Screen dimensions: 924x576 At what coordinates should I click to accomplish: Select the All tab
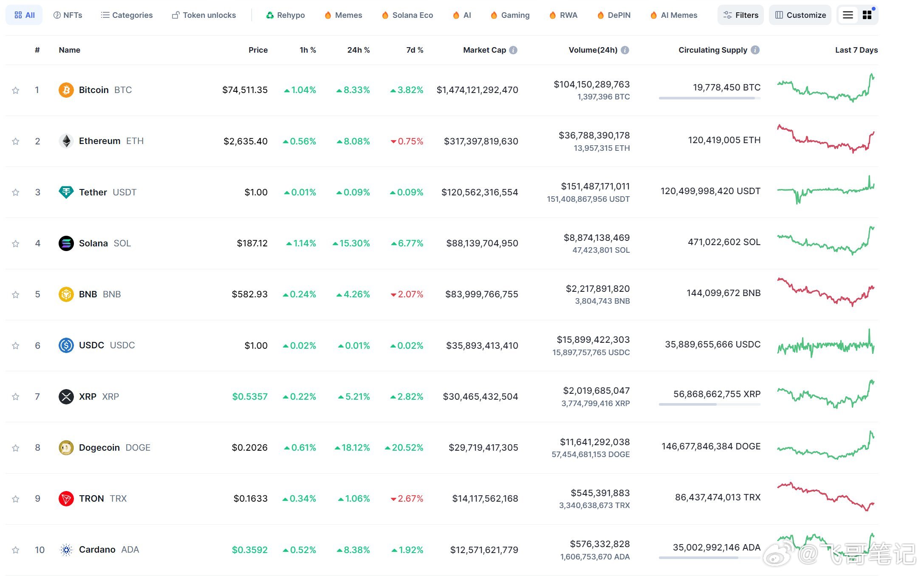pyautogui.click(x=24, y=15)
